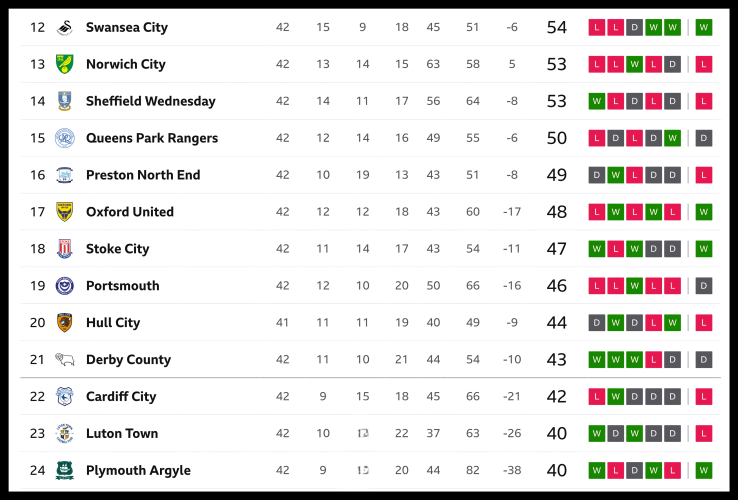Select the Sheffield Wednesday owl badge
Image resolution: width=738 pixels, height=500 pixels.
65,101
